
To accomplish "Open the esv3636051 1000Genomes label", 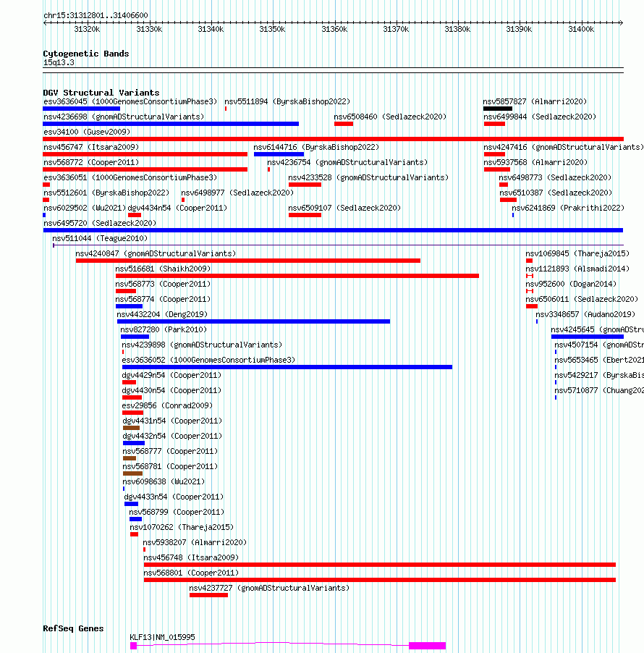I will pos(130,177).
